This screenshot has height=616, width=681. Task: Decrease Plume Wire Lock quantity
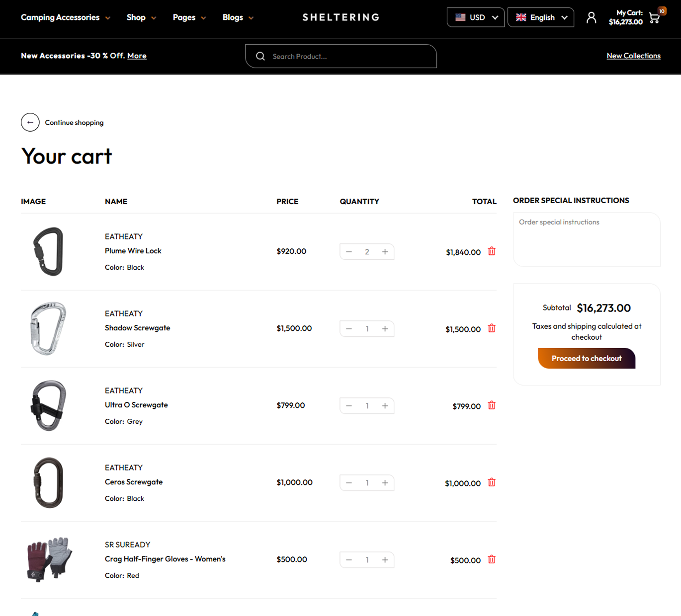[x=349, y=252]
